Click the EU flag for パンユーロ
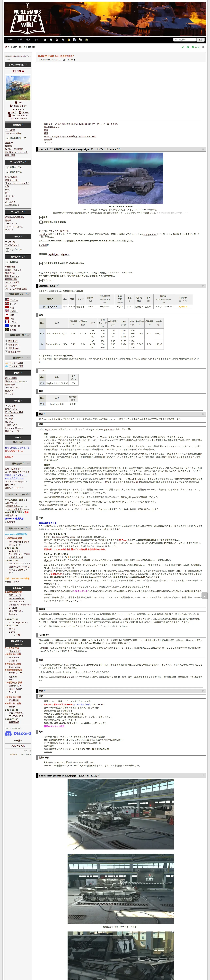210x980 pixels. coord(7,326)
